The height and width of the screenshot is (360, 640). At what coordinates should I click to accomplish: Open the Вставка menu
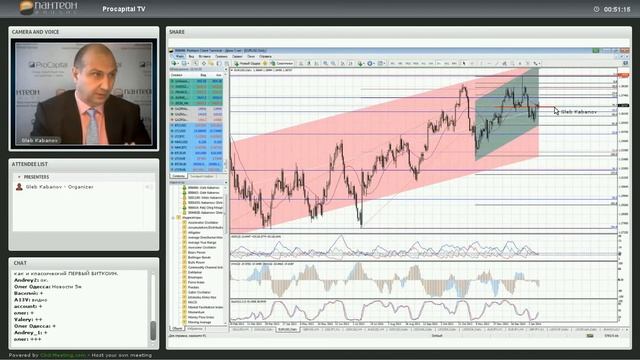204,56
